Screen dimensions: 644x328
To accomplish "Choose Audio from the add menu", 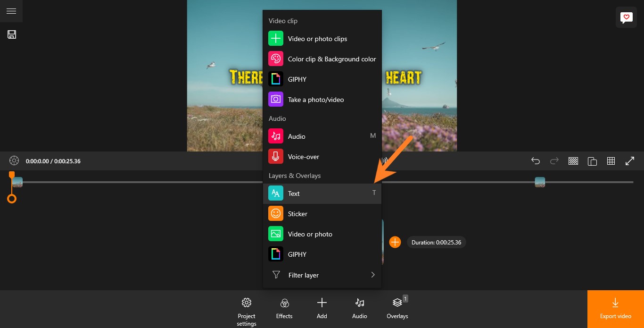I will pos(322,136).
